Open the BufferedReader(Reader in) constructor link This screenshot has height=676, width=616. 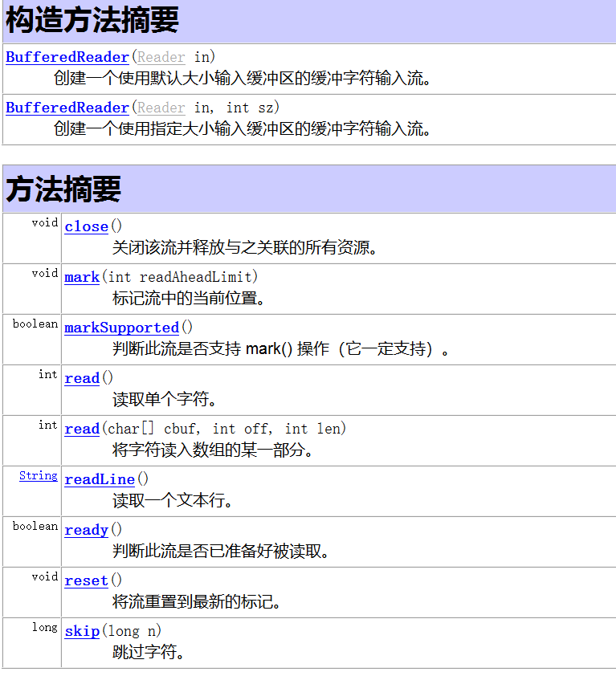pyautogui.click(x=67, y=57)
